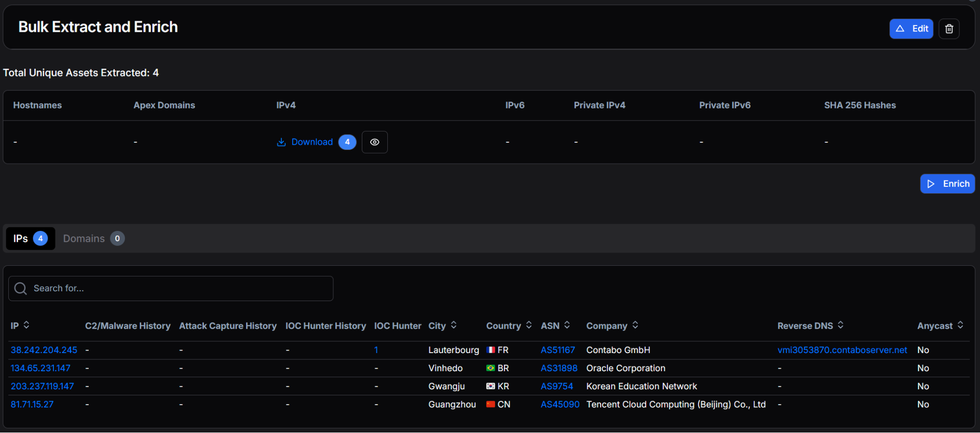Click the Brazil flag icon

(490, 368)
